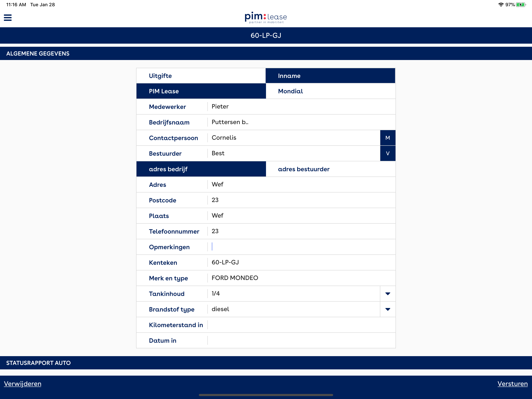
Task: Tap the PIM Lease logo
Action: (x=266, y=18)
